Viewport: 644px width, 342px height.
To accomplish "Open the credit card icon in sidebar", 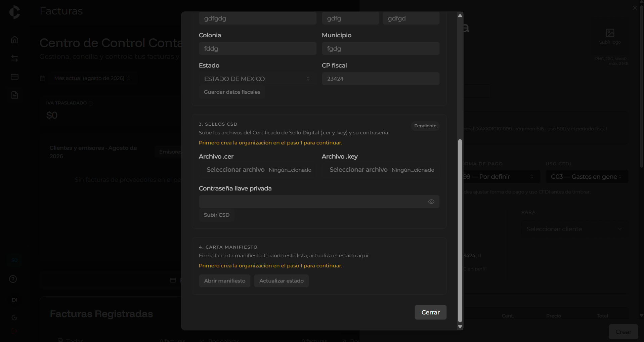I will (x=14, y=77).
